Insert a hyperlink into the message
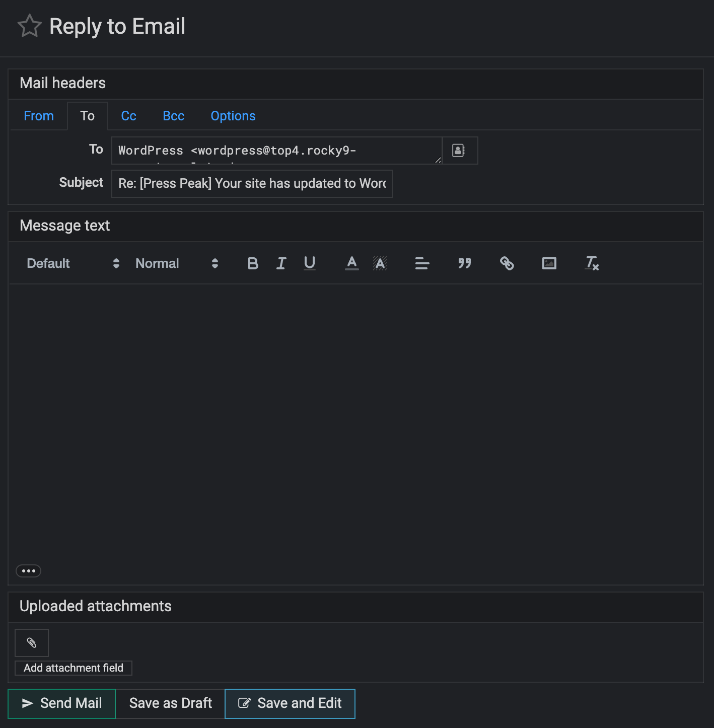The width and height of the screenshot is (714, 728). pyautogui.click(x=507, y=263)
